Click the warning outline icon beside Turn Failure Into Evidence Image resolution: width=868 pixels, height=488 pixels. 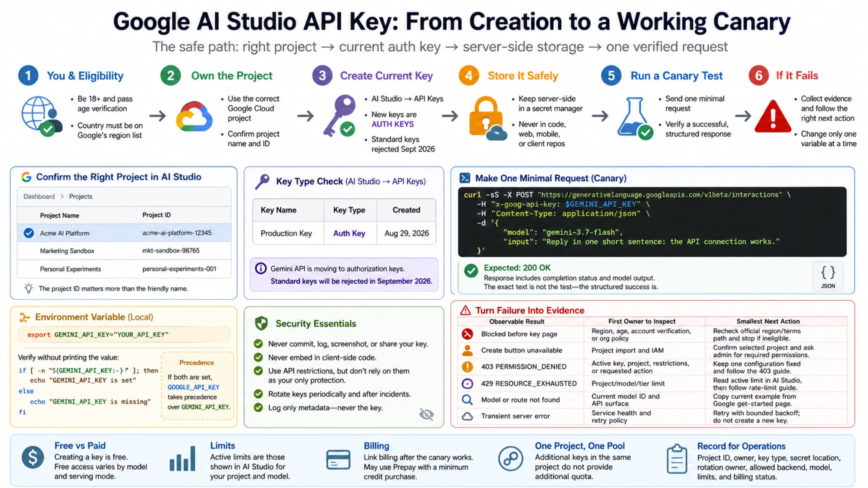pyautogui.click(x=465, y=310)
